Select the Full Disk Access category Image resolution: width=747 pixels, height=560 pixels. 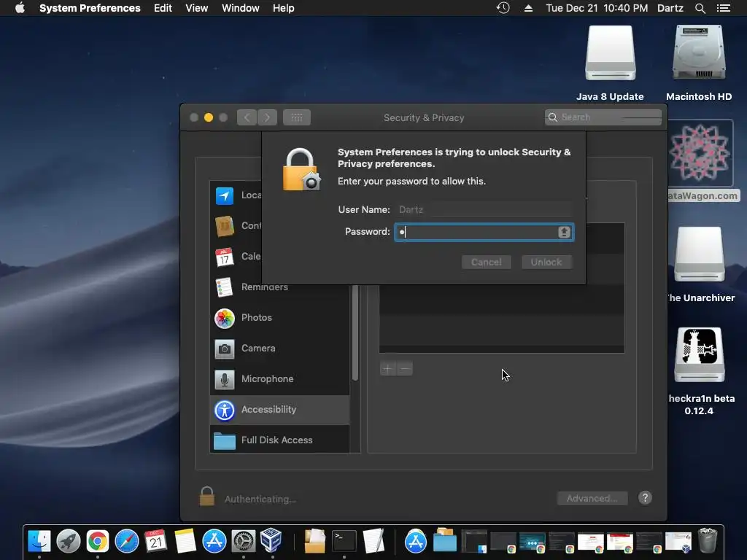(x=279, y=440)
